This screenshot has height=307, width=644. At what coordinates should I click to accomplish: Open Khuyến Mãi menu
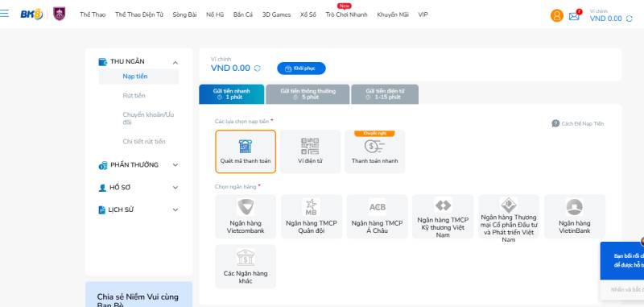tap(393, 15)
